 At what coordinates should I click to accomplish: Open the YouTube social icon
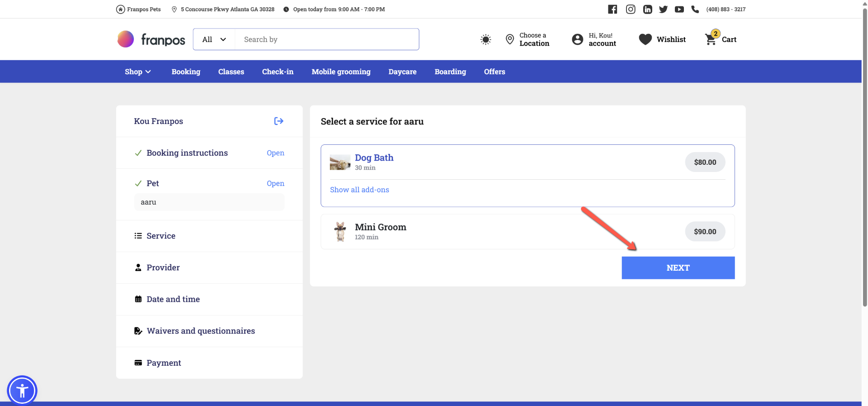679,9
